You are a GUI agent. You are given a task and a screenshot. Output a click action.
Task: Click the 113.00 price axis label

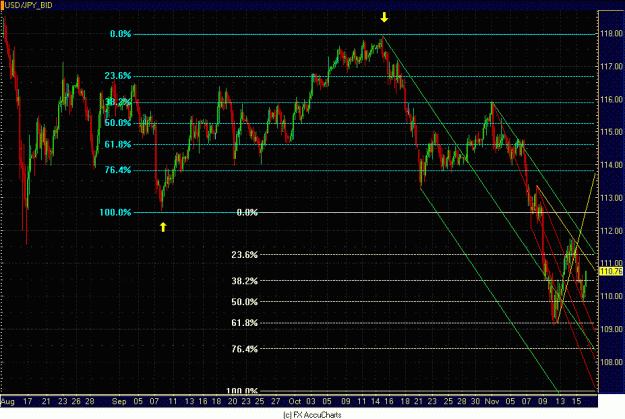(611, 198)
